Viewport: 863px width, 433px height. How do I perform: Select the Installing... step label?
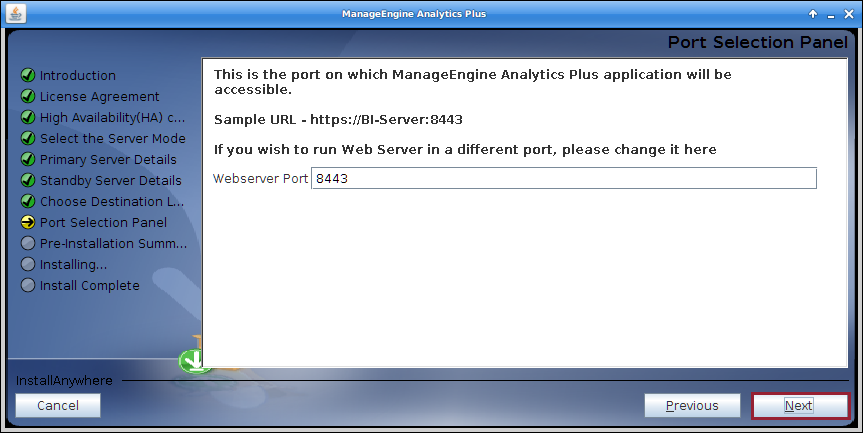[x=73, y=265]
